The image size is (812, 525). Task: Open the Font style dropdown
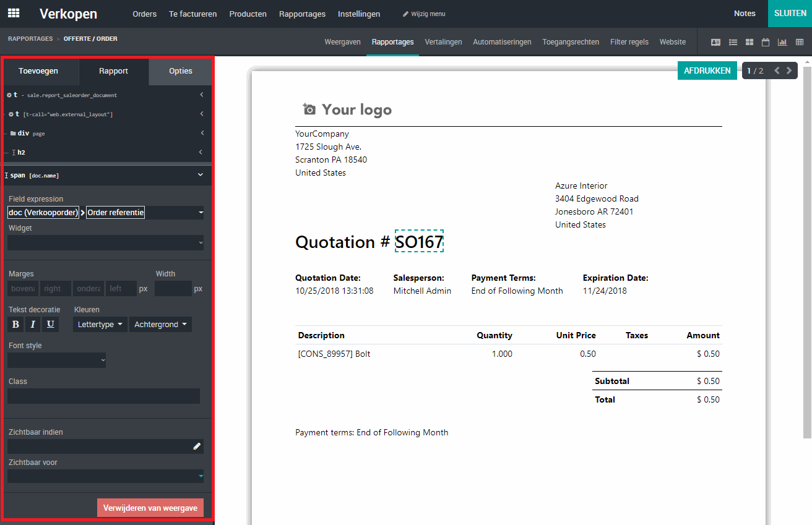[x=56, y=359]
